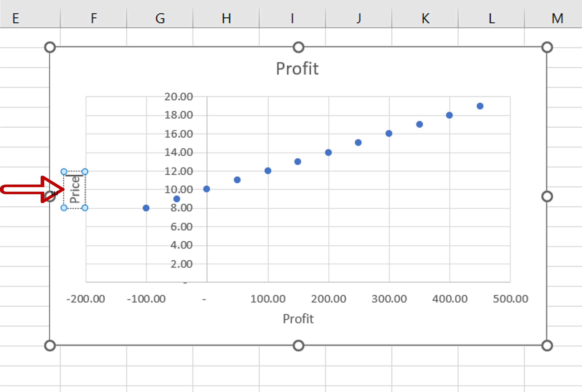
Task: Click the 100.00 horizontal axis label
Action: coord(268,299)
